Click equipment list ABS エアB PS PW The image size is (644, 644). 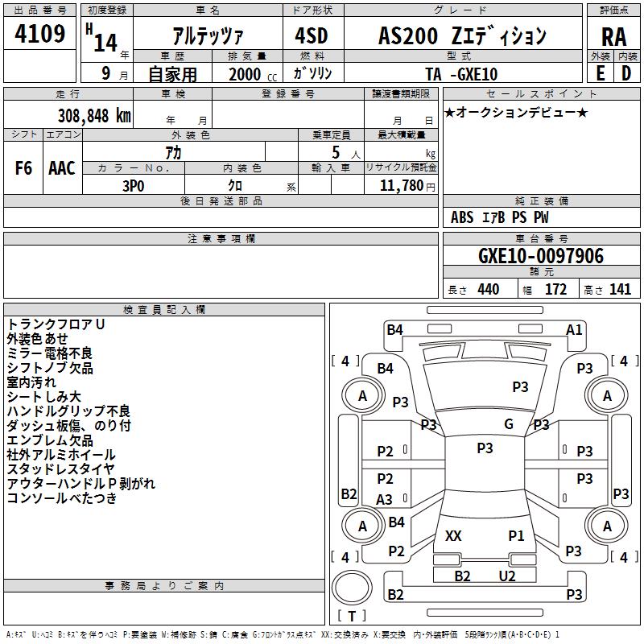499,217
